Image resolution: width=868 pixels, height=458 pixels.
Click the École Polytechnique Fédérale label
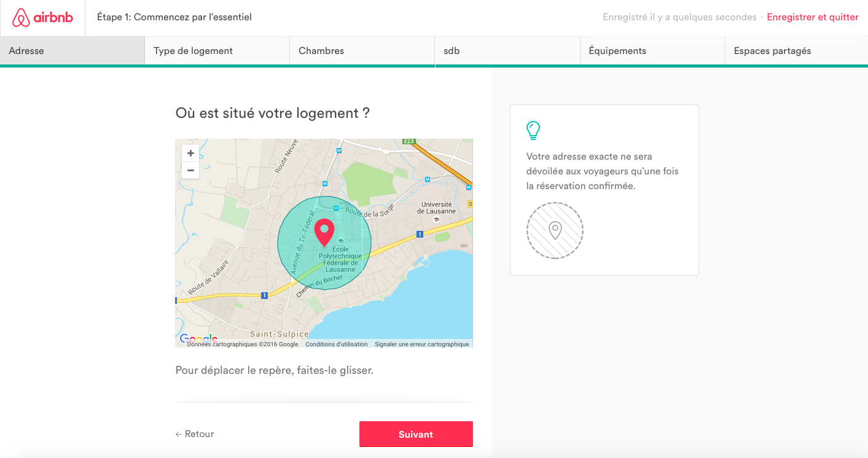point(340,258)
